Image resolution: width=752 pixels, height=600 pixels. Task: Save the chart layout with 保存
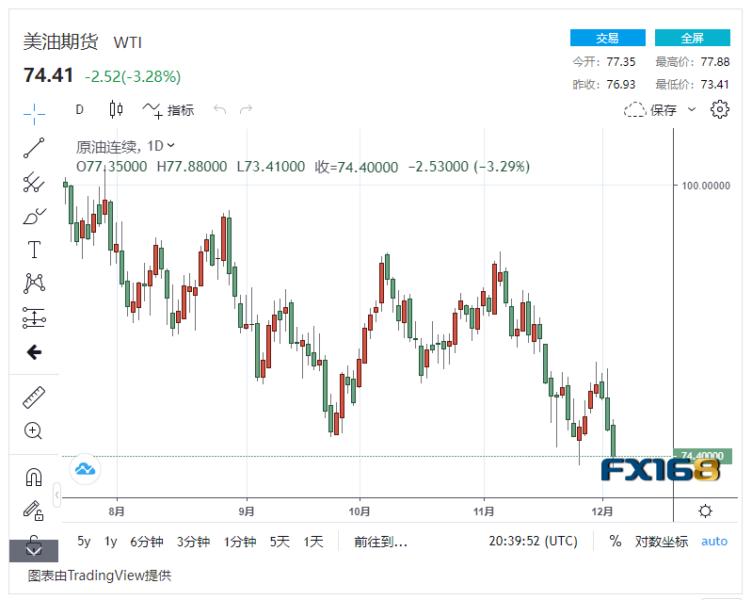650,110
